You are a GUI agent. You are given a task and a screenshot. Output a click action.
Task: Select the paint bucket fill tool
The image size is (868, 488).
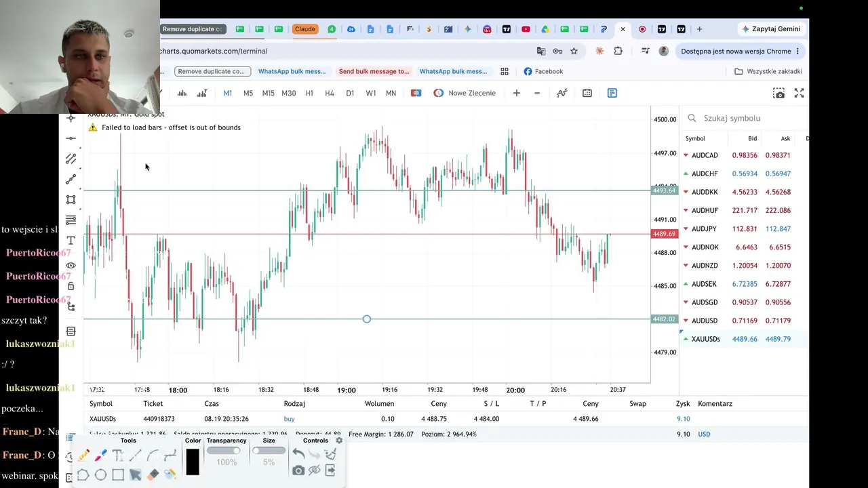click(x=170, y=474)
